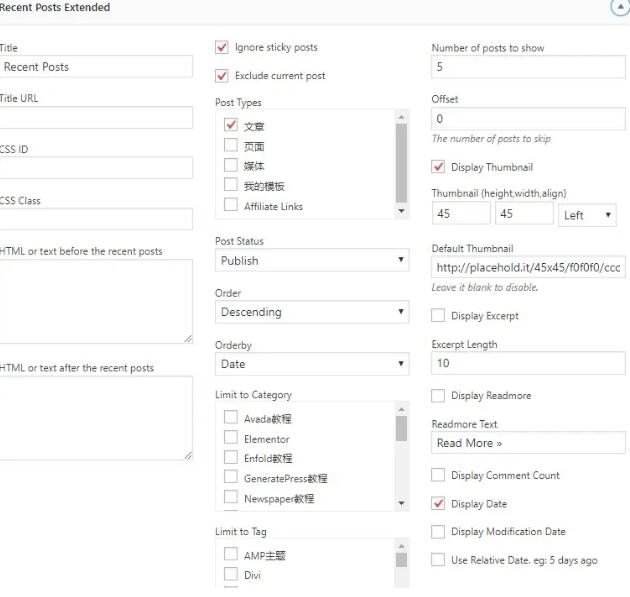This screenshot has width=630, height=597.
Task: Collapse the Recent Posts Extended widget panel
Action: 620,7
